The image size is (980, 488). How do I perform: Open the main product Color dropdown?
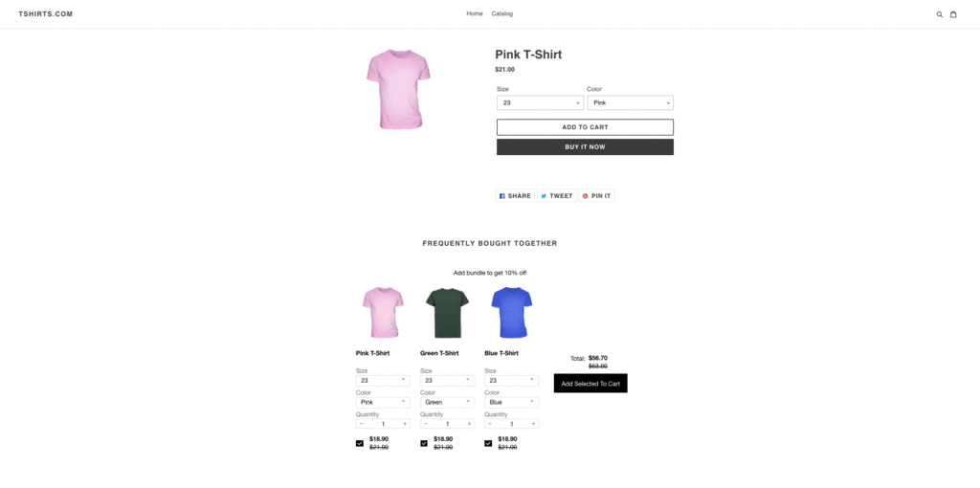point(630,102)
